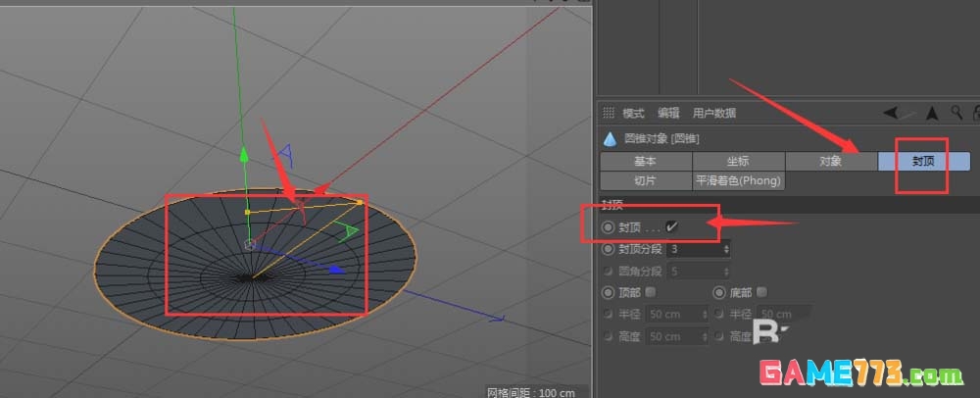Click the orange radius handle on cone rim
This screenshot has height=398, width=980.
coord(360,203)
